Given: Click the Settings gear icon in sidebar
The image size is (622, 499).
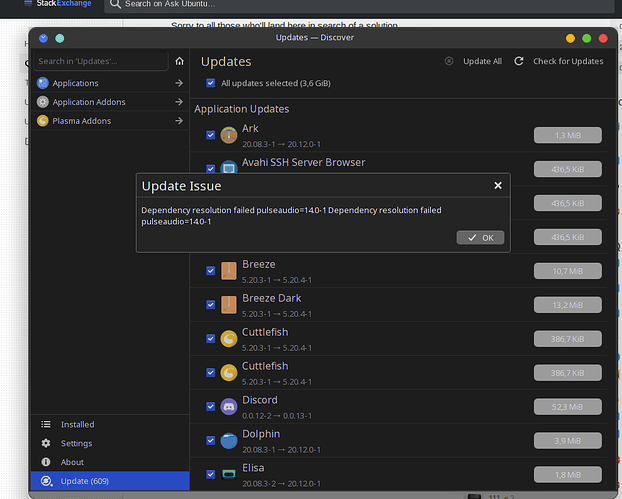Looking at the screenshot, I should (x=46, y=443).
